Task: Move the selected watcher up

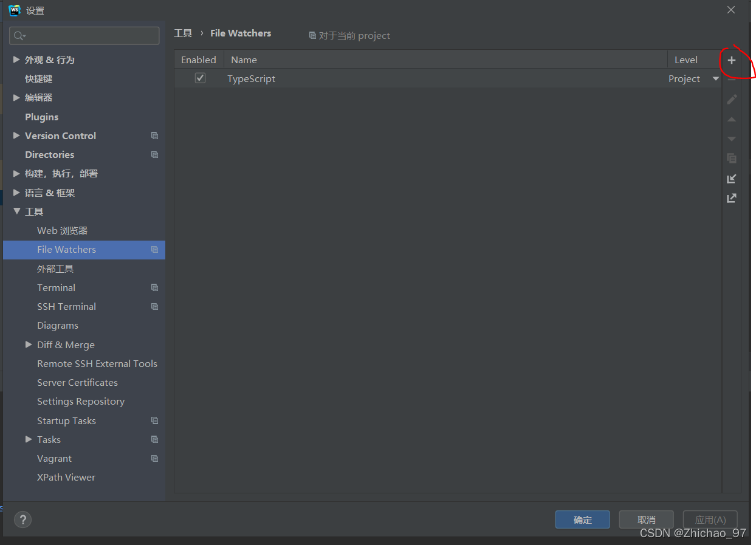Action: pyautogui.click(x=732, y=119)
